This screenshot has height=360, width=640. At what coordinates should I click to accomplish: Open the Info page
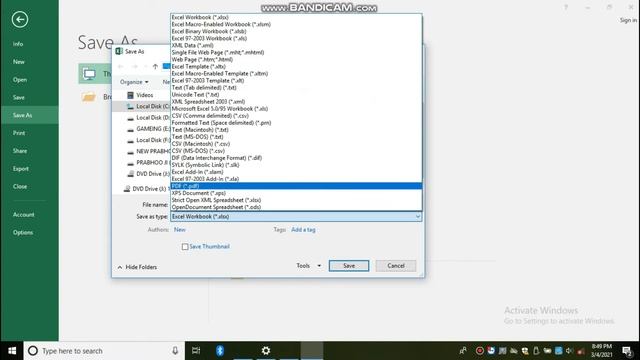18,44
